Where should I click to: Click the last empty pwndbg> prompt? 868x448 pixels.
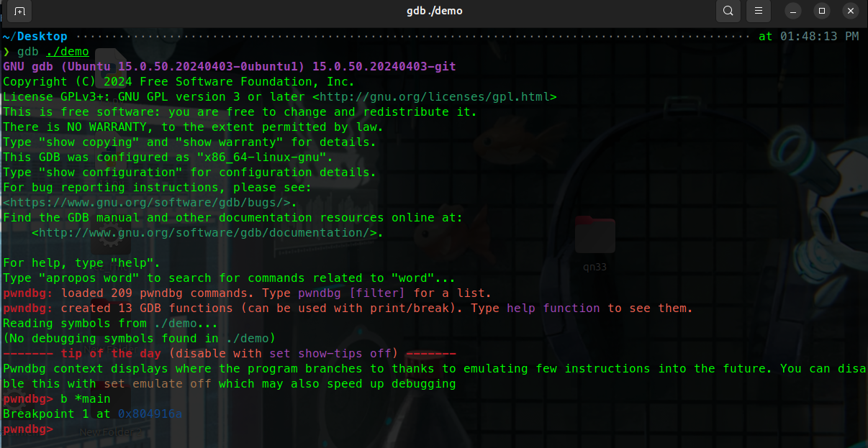coord(28,429)
